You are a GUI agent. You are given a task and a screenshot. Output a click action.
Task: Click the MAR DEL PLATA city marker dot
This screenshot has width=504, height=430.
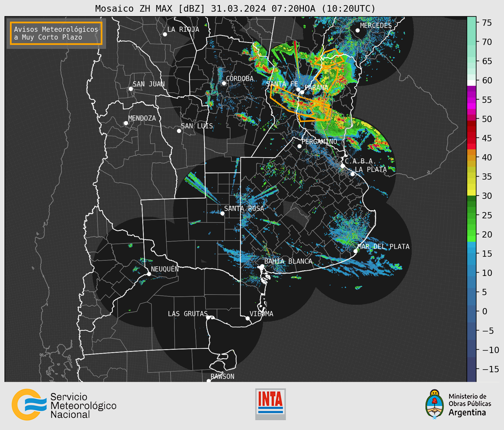tap(355, 251)
